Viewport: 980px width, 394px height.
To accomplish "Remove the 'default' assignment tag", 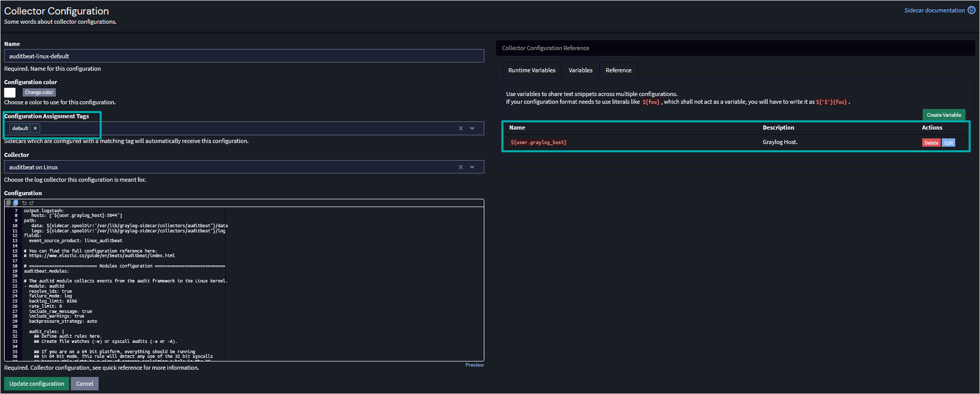I will pos(35,129).
